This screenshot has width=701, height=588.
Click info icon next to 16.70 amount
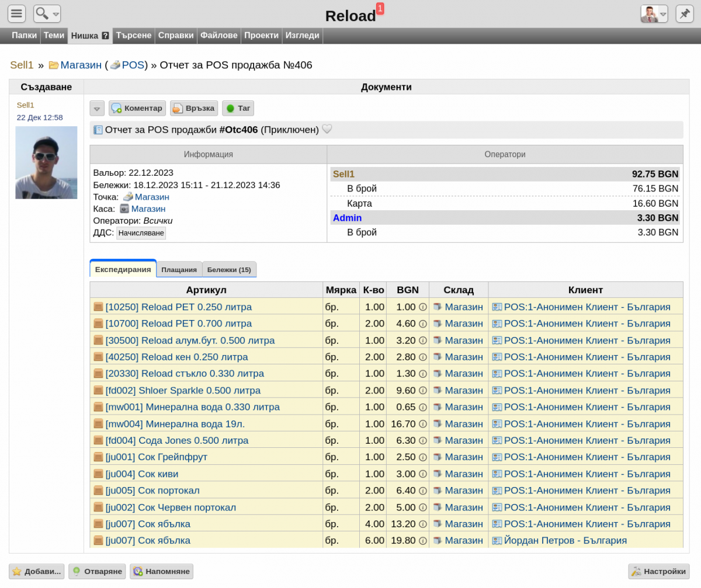423,424
